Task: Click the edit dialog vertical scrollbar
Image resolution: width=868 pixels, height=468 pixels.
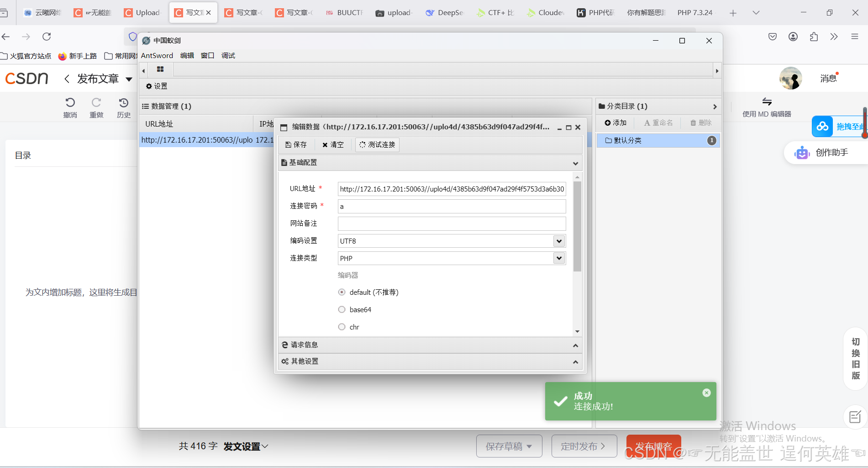Action: click(x=577, y=226)
